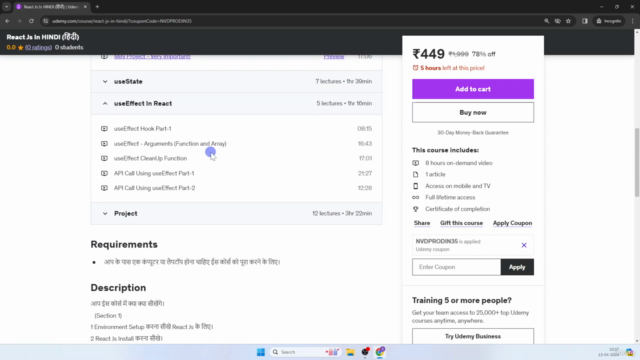Open the Windows Start menu
Viewport: 640px width, 360px height.
coord(261,352)
